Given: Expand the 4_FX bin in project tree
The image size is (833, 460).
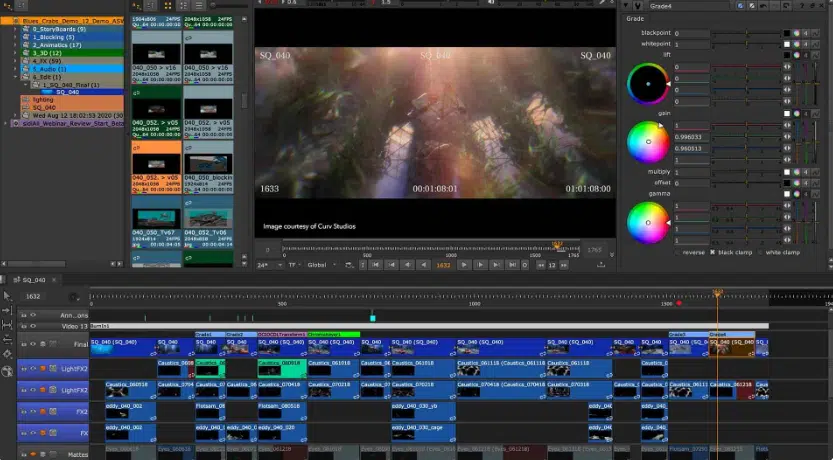Looking at the screenshot, I should point(16,61).
